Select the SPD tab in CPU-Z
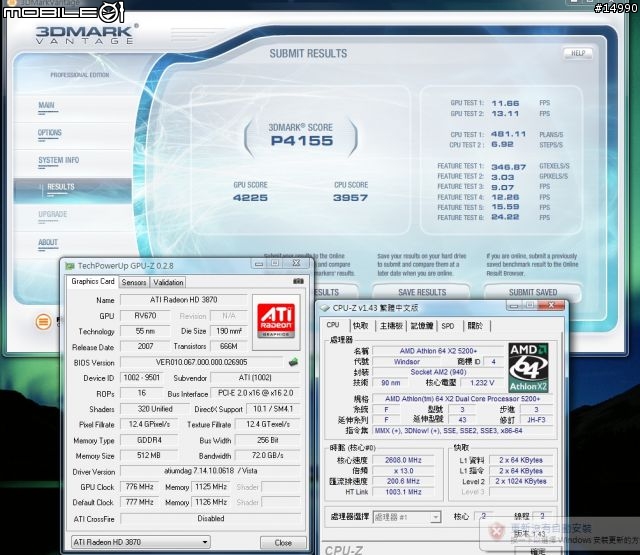 pyautogui.click(x=448, y=326)
